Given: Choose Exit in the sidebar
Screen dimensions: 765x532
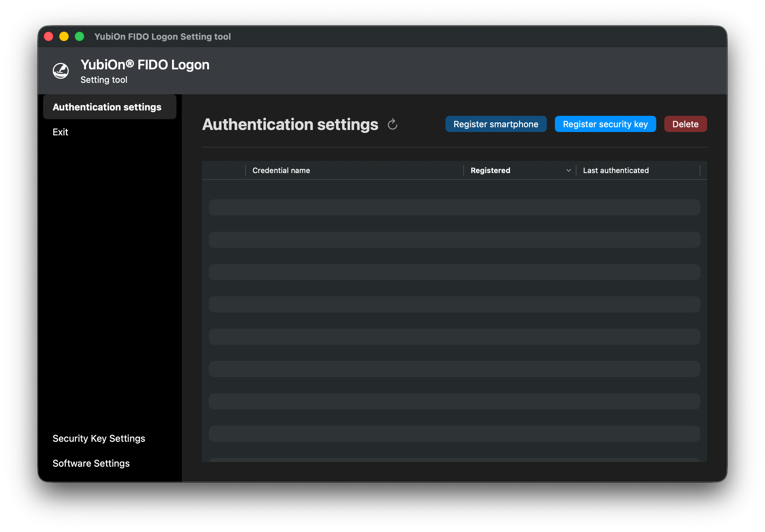Looking at the screenshot, I should click(x=60, y=132).
